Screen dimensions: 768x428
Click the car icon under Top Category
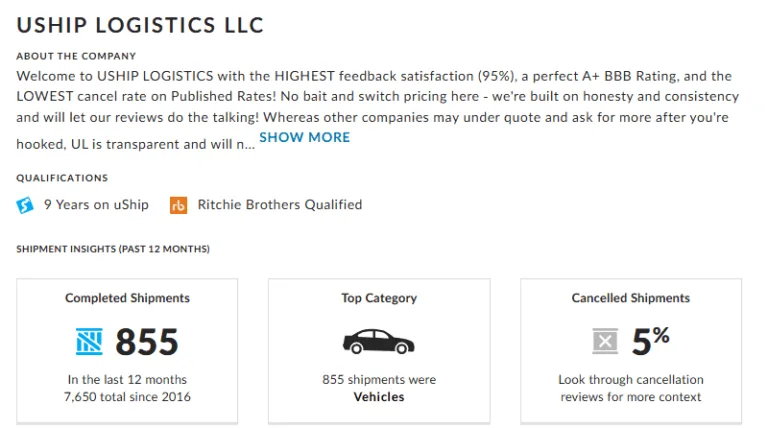tap(378, 342)
